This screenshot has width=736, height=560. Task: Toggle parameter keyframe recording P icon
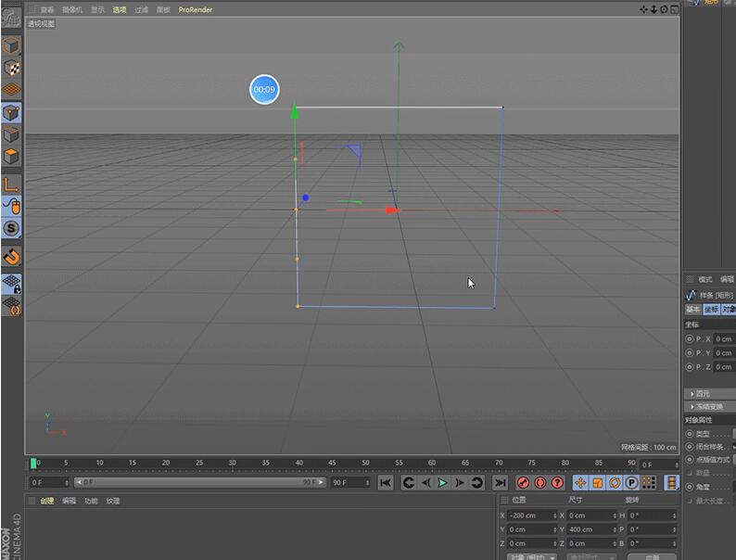[x=631, y=482]
